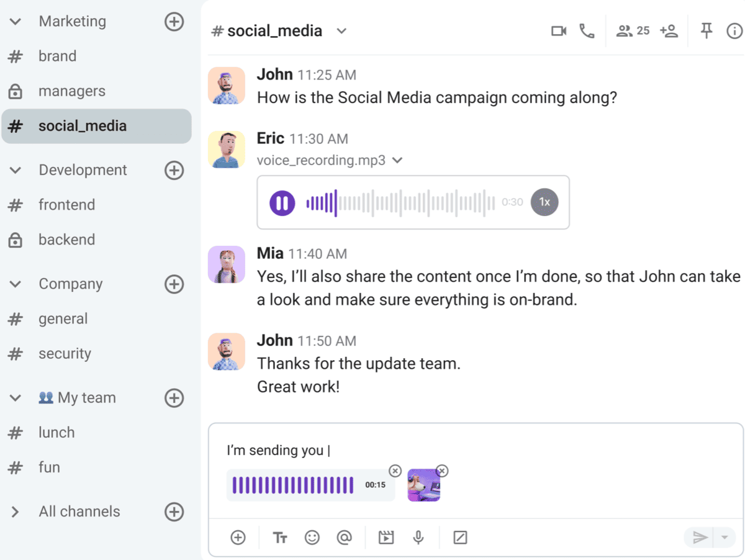
Task: Open the emoji picker
Action: point(312,538)
